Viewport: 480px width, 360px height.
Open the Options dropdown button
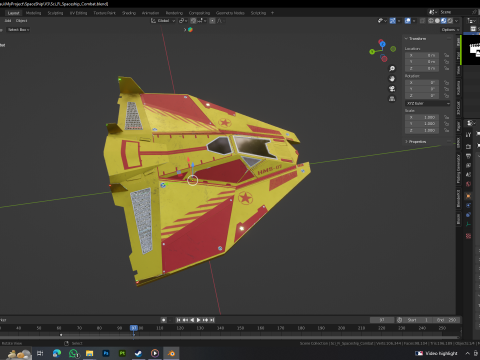click(x=450, y=30)
